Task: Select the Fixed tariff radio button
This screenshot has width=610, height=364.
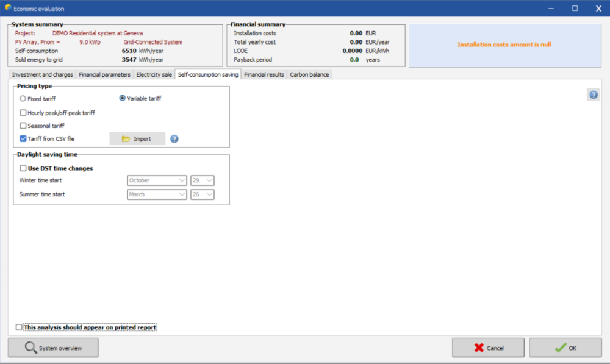Action: point(23,99)
